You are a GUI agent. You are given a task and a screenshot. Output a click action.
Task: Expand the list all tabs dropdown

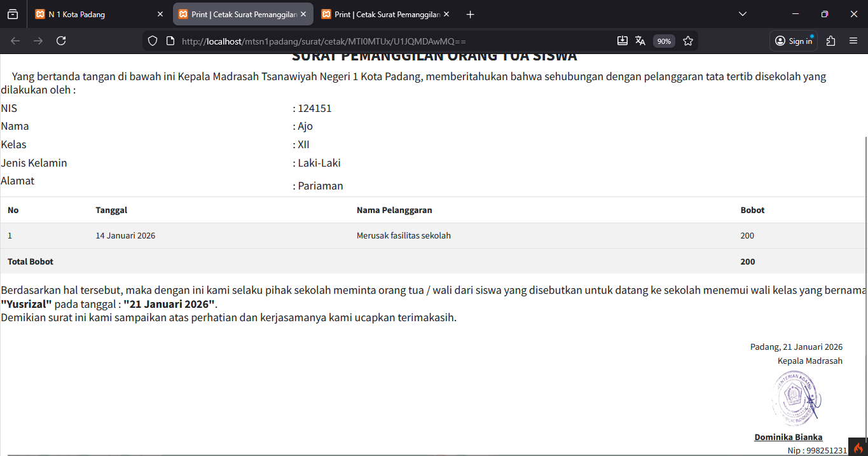tap(743, 14)
